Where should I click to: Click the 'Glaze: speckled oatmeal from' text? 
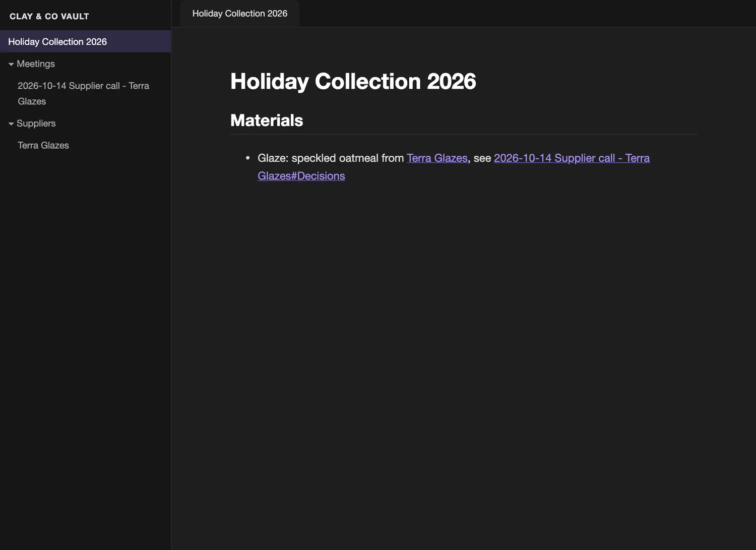pyautogui.click(x=331, y=158)
